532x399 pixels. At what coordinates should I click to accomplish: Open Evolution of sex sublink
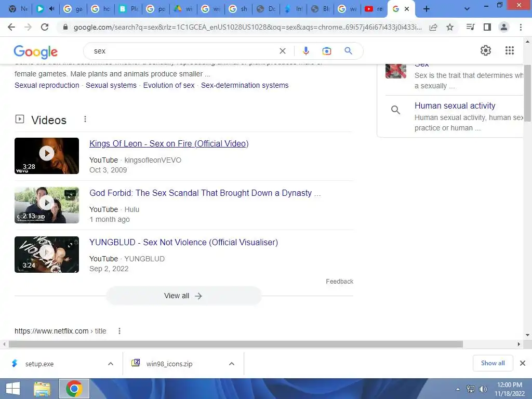[x=169, y=85]
